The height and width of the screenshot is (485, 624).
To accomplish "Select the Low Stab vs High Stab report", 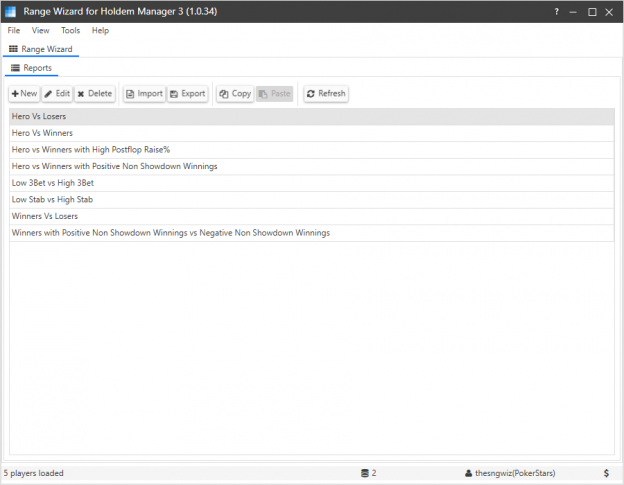I will click(x=312, y=200).
